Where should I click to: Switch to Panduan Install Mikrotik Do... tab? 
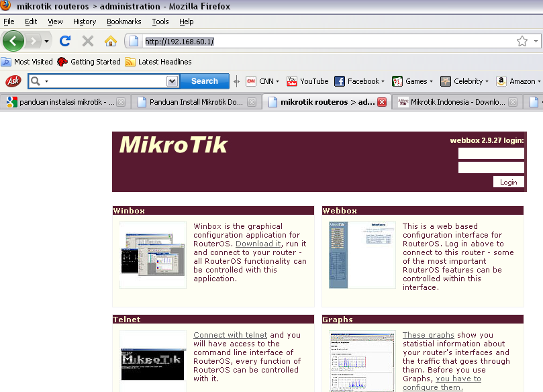tap(196, 102)
